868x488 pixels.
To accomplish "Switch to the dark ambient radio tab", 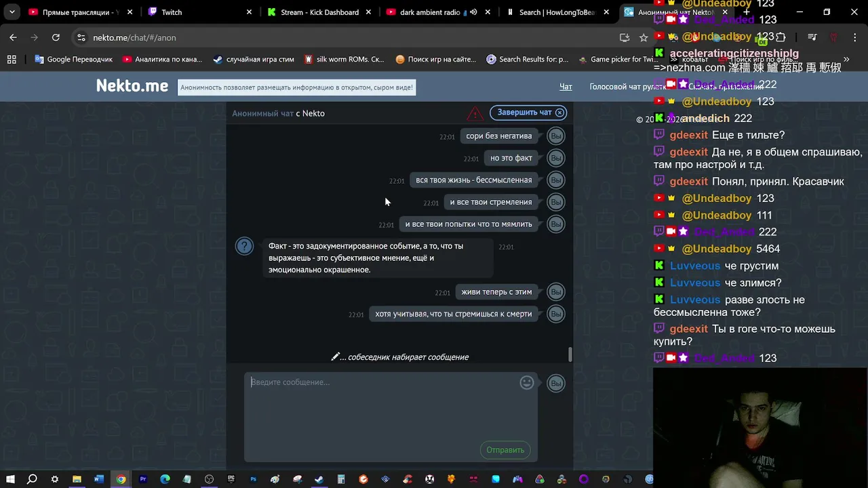I will [x=438, y=12].
